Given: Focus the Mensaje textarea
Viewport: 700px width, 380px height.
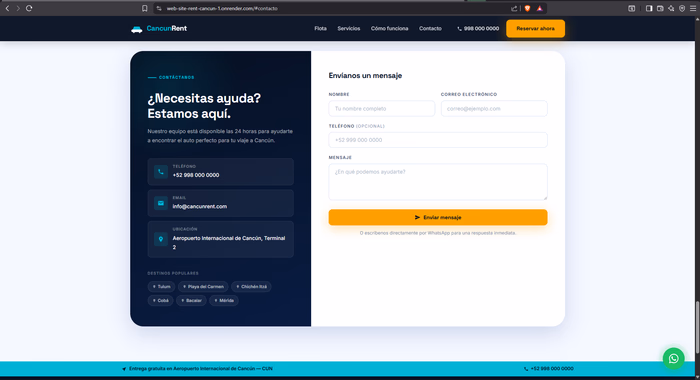Looking at the screenshot, I should click(x=438, y=182).
